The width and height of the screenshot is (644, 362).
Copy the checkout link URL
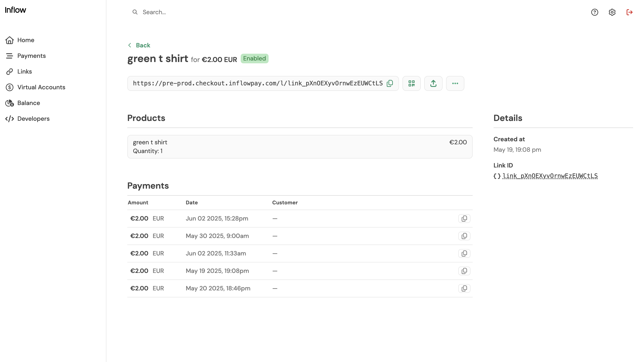(x=390, y=83)
